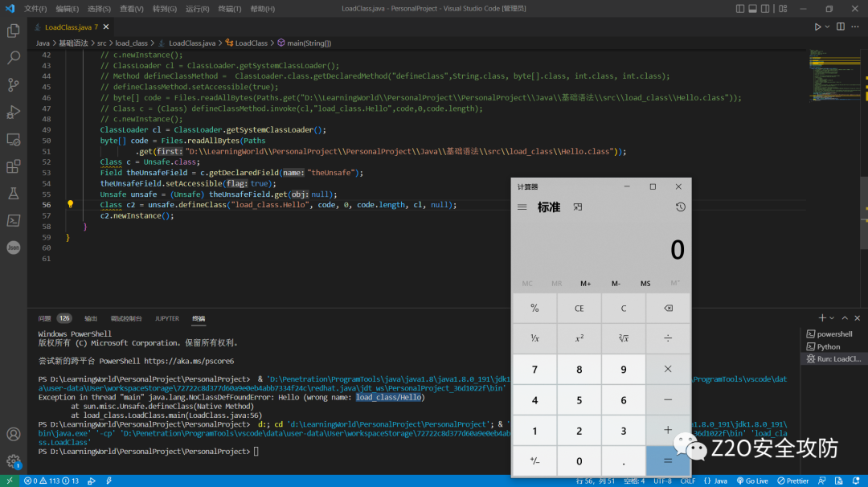The image size is (868, 487).
Task: Open the aka.ms/pscore6 link in terminal
Action: [x=189, y=361]
